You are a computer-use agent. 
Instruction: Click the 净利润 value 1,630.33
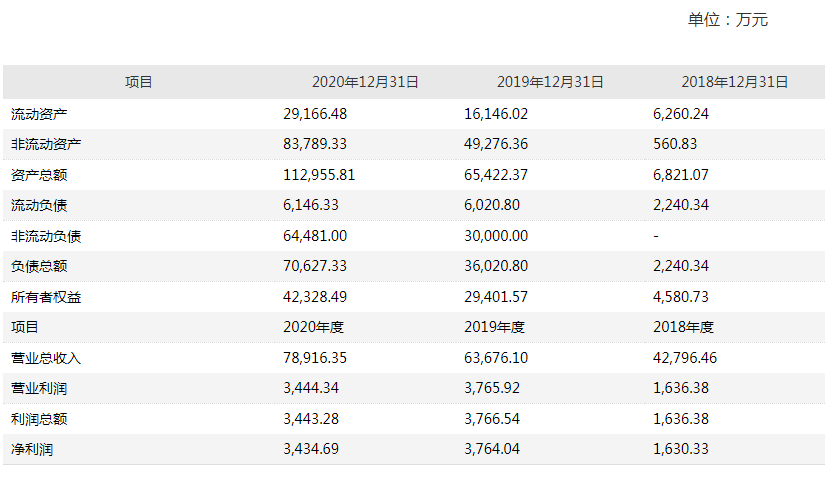coord(680,449)
